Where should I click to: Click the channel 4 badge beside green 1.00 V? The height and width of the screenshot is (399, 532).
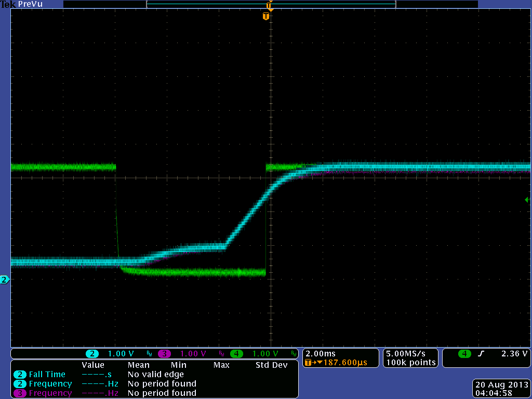(x=236, y=354)
